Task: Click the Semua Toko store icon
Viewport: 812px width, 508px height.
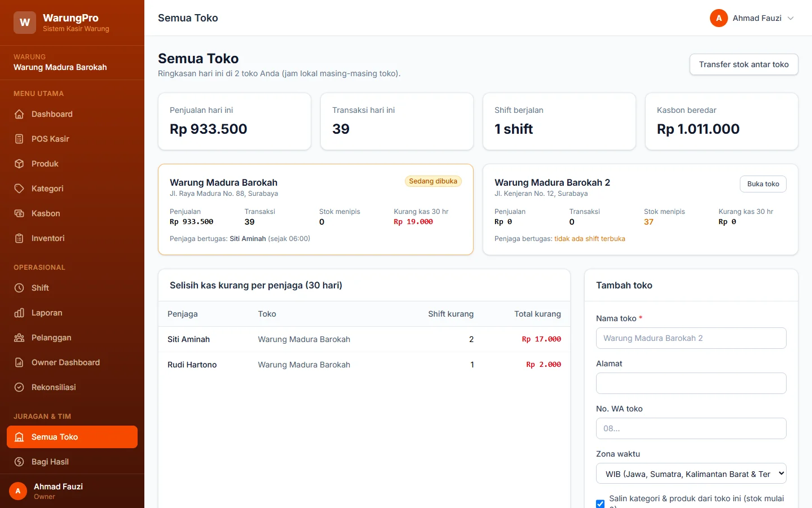Action: (x=19, y=437)
